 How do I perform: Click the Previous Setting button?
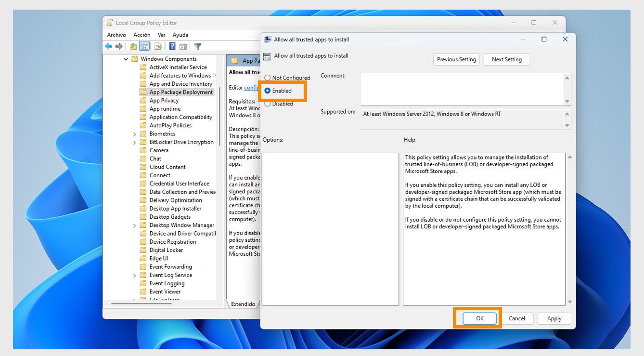click(x=456, y=59)
